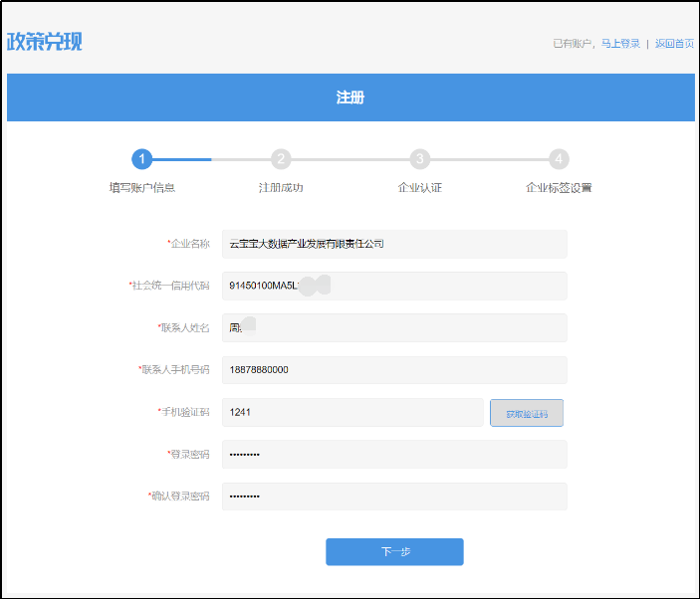Screen dimensions: 700x599
Task: Click the 政策兑现 logo
Action: (44, 42)
